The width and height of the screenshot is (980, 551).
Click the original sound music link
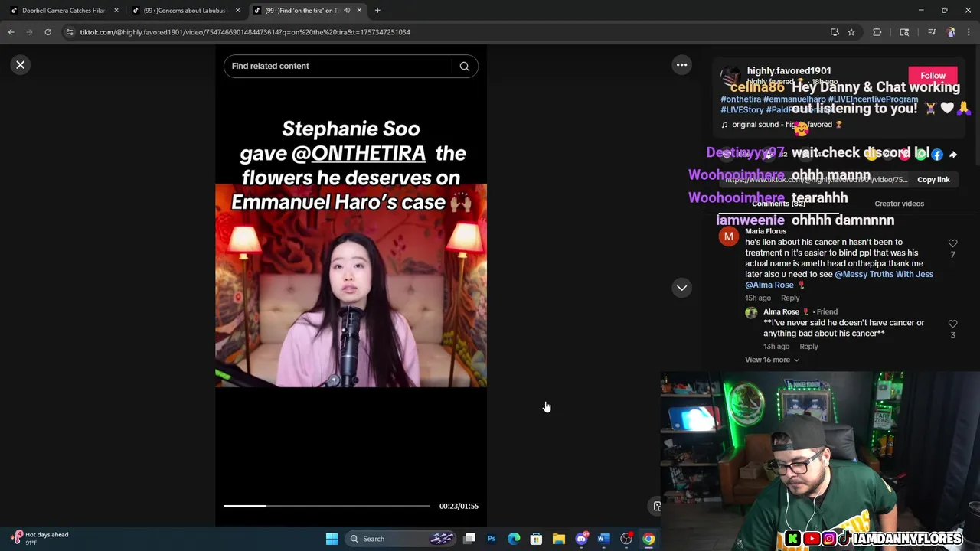pyautogui.click(x=781, y=125)
